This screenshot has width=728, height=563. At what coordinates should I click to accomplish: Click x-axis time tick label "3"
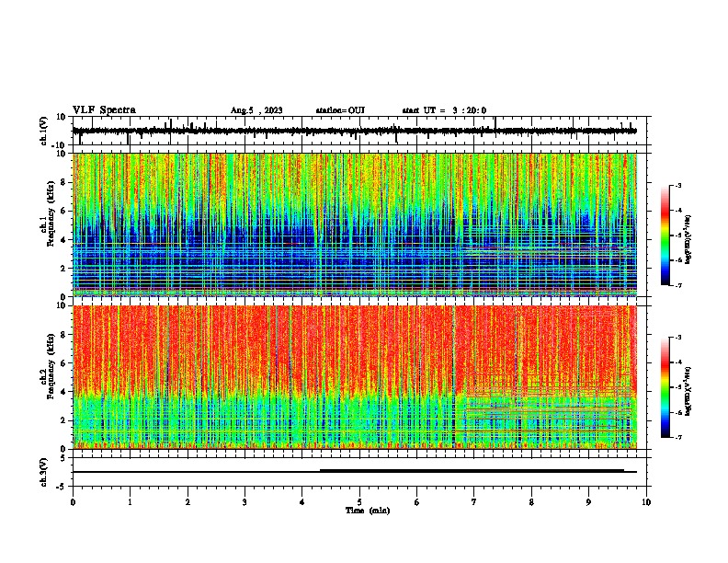coord(245,502)
